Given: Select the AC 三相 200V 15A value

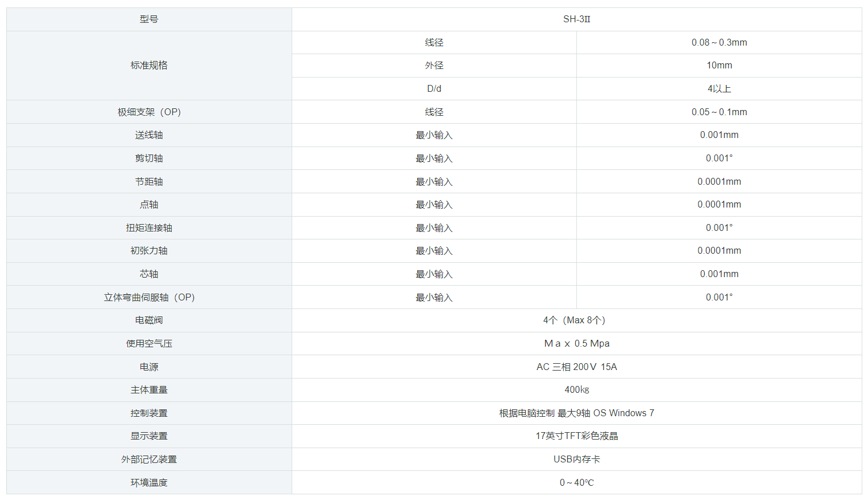Looking at the screenshot, I should (x=576, y=367).
